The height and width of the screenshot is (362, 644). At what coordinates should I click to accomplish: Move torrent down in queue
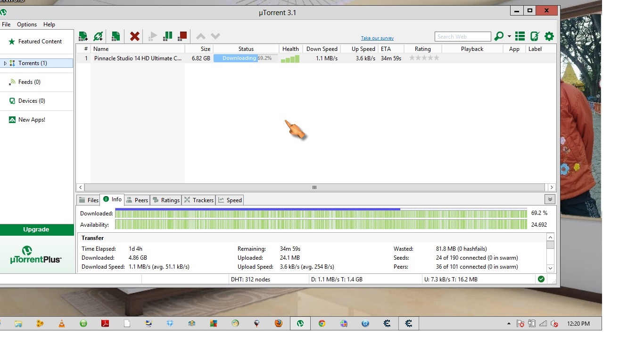pos(215,36)
